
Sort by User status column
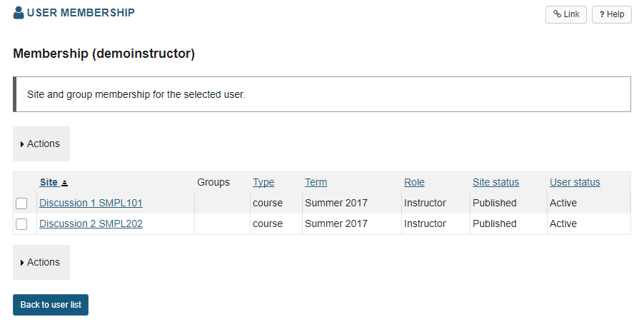click(x=575, y=182)
